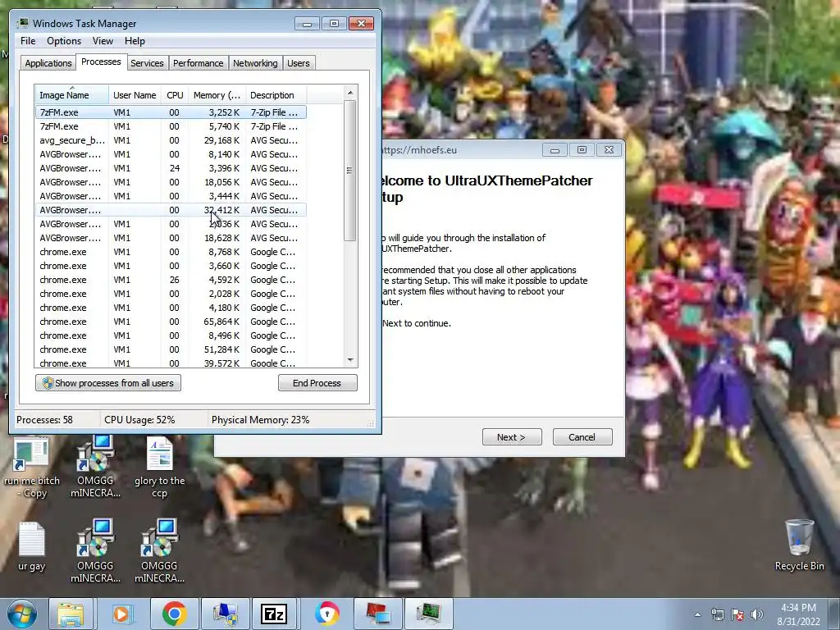The height and width of the screenshot is (630, 840).
Task: Select the 'glory to the ccp' document icon
Action: (x=160, y=467)
